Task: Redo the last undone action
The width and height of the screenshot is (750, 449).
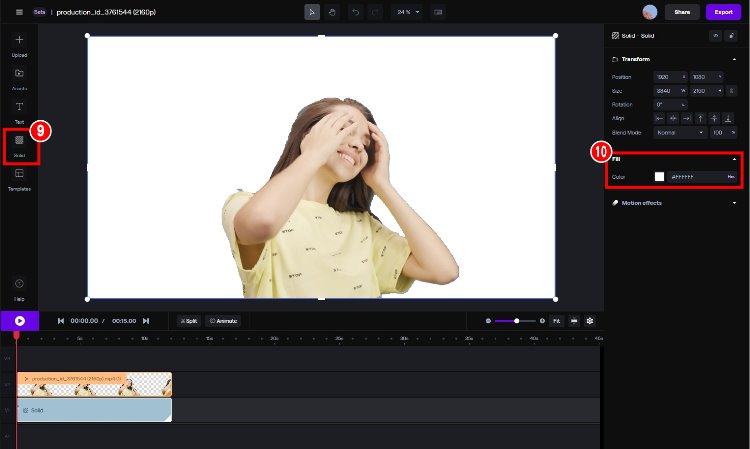Action: [375, 12]
